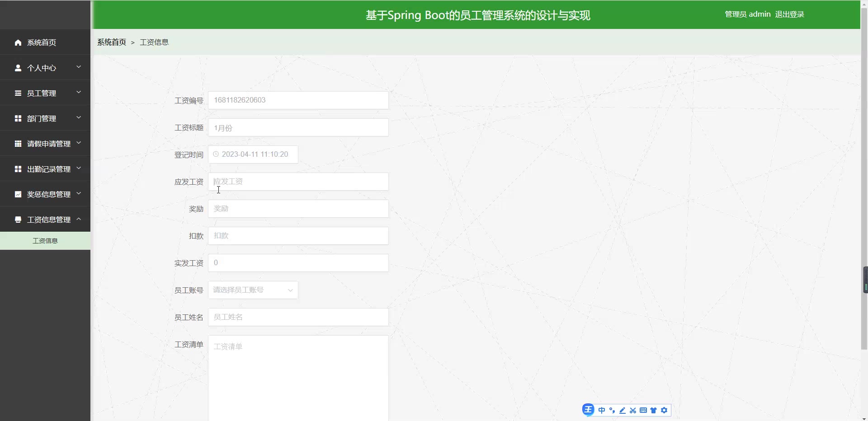
Task: Click the table icon beside 请假申请管理
Action: pos(18,144)
